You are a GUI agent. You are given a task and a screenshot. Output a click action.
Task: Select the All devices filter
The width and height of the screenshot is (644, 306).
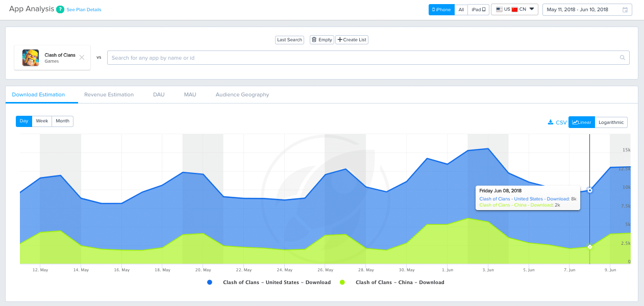(x=461, y=10)
